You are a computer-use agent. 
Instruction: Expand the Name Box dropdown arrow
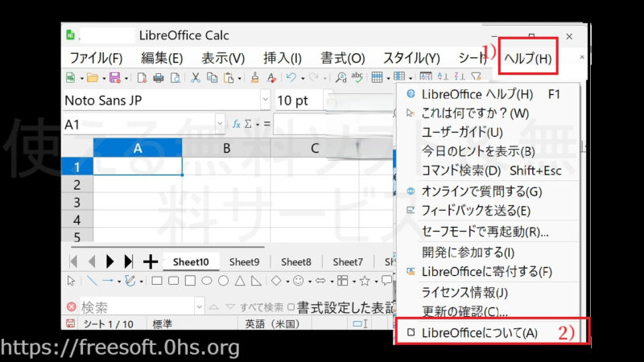click(x=220, y=125)
